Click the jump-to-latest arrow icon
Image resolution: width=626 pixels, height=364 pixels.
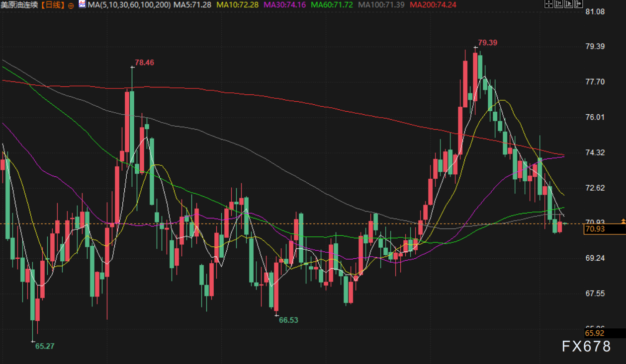[x=577, y=4]
